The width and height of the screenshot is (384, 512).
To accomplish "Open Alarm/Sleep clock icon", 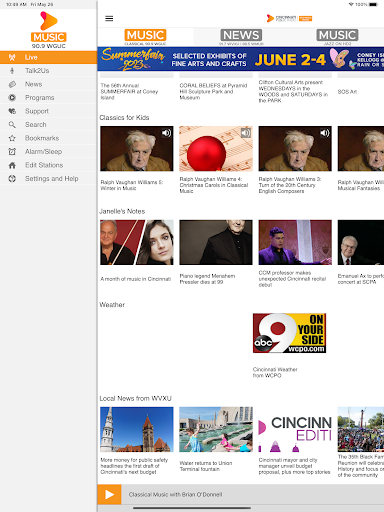I will coord(12,152).
